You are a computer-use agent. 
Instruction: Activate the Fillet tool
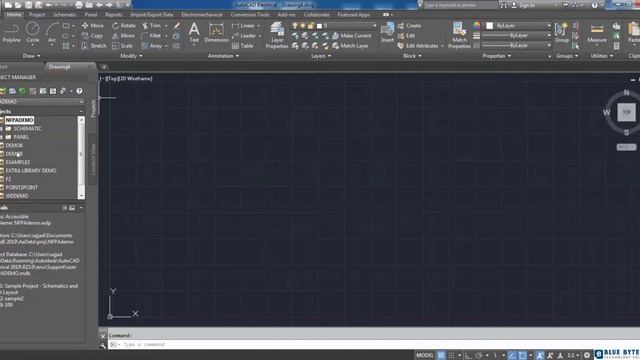151,36
